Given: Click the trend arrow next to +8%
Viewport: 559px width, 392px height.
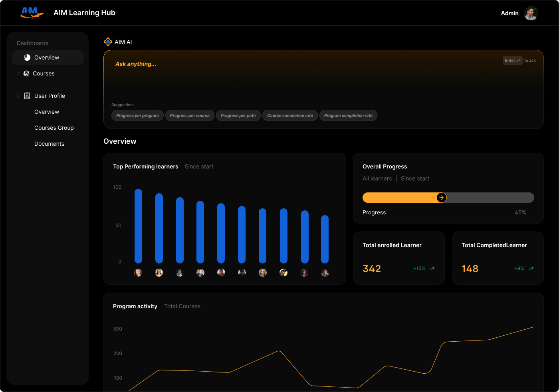Looking at the screenshot, I should click(x=531, y=269).
